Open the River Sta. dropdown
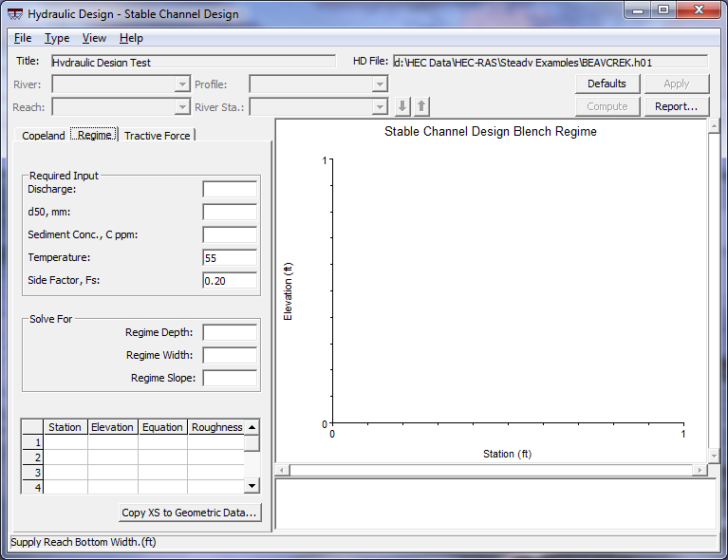728x560 pixels. pos(380,107)
